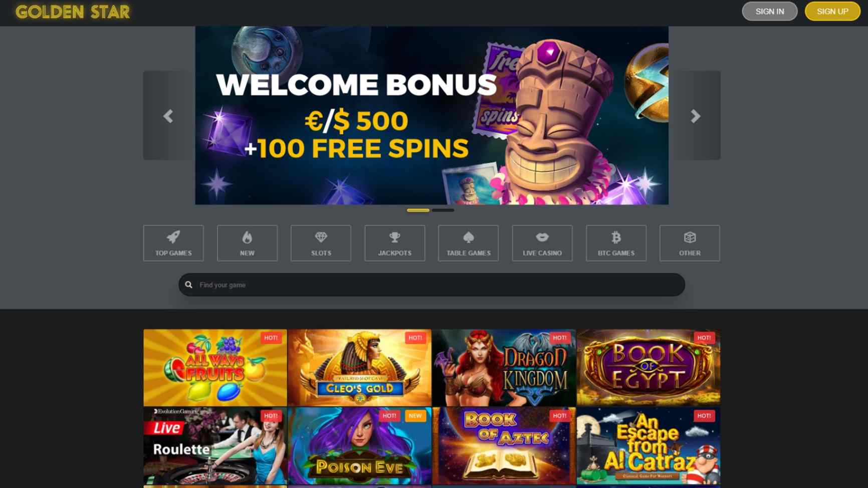This screenshot has height=488, width=868.
Task: Open the Welcome Bonus promotional banner
Action: pos(432,115)
